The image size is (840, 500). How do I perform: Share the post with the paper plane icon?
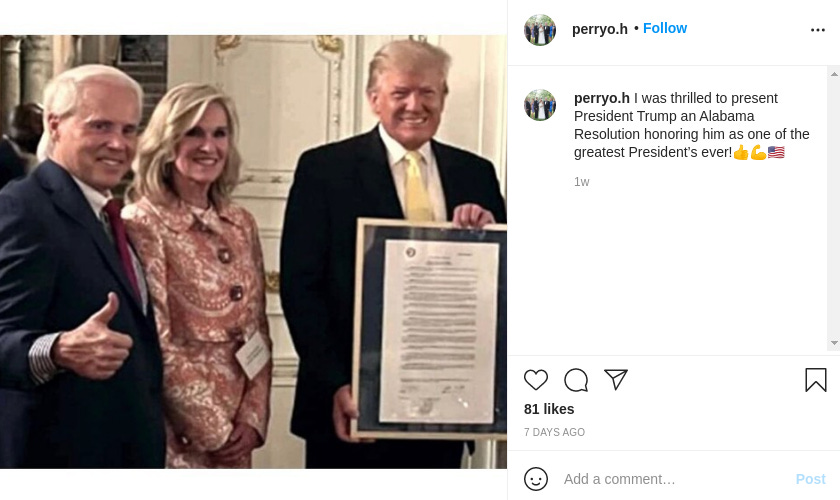click(616, 379)
